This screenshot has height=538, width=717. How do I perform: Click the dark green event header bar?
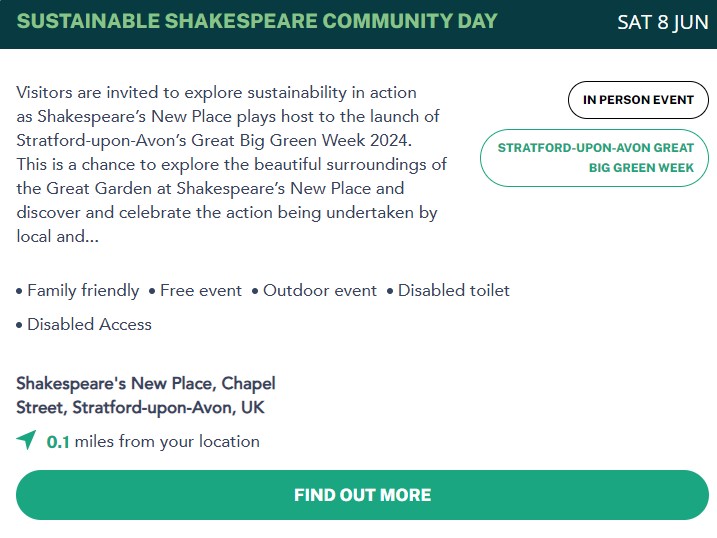[x=358, y=24]
